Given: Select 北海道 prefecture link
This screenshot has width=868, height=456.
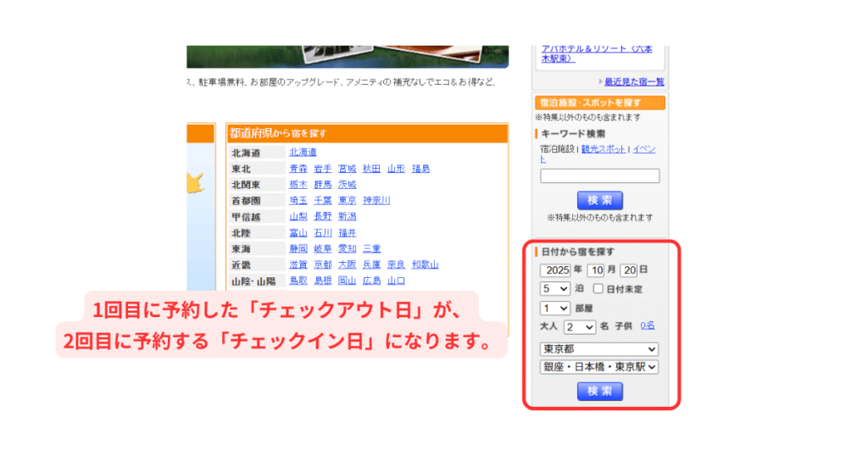Looking at the screenshot, I should click(303, 153).
